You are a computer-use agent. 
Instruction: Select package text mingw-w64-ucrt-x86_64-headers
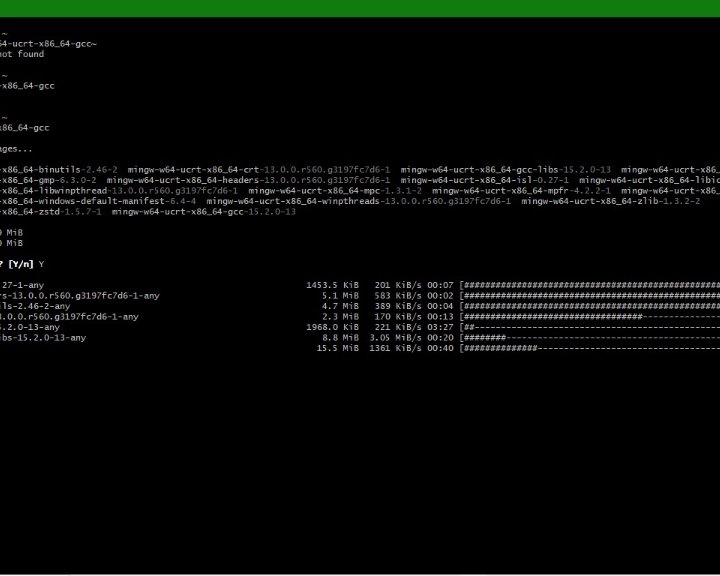click(183, 181)
